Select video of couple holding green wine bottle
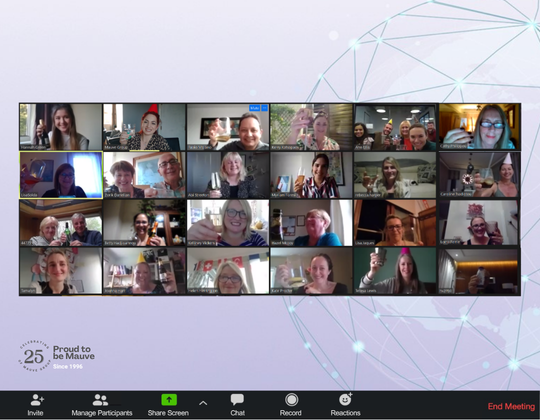The width and height of the screenshot is (540, 420). tap(61, 223)
